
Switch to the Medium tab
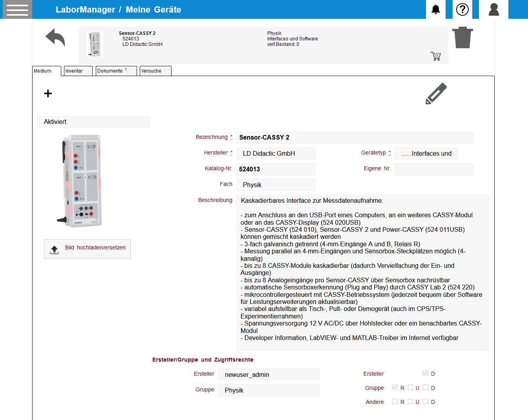(x=47, y=71)
